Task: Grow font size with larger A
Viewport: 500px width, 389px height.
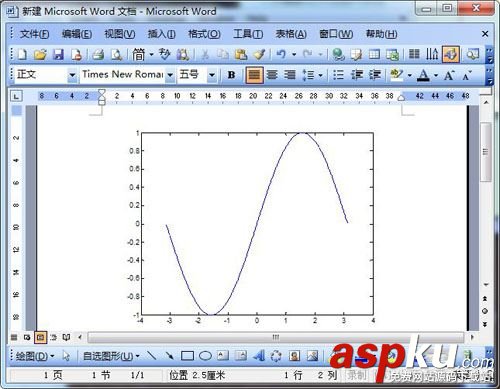Action: click(x=449, y=75)
